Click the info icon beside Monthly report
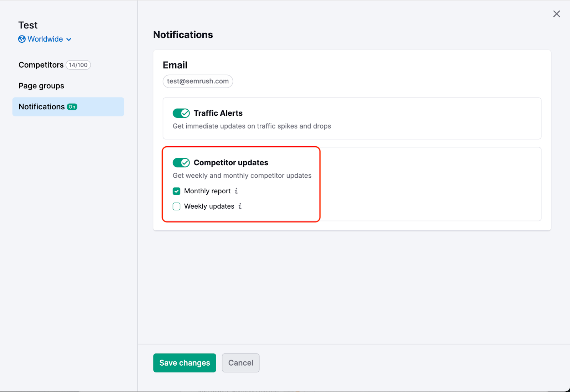The width and height of the screenshot is (570, 392). pos(236,191)
